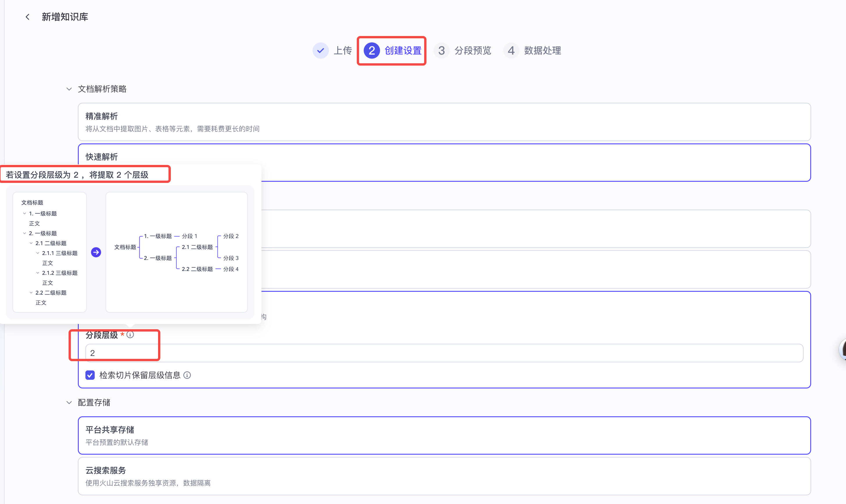The image size is (846, 504).
Task: Click the checkmark icon on the 上传 step
Action: [x=320, y=50]
